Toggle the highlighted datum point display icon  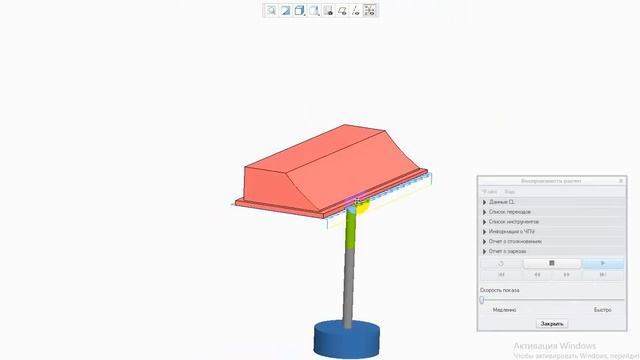(x=369, y=11)
